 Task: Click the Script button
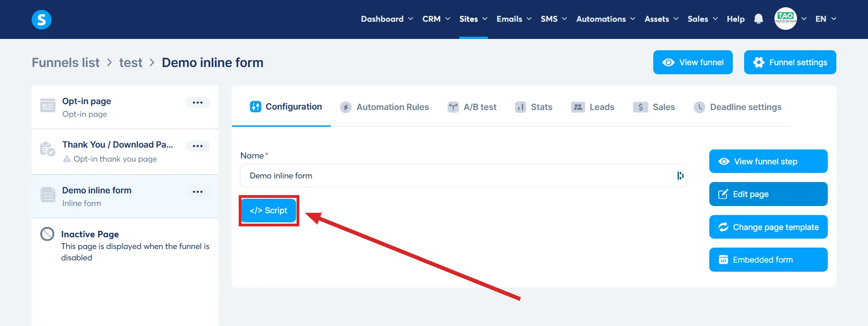coord(269,211)
